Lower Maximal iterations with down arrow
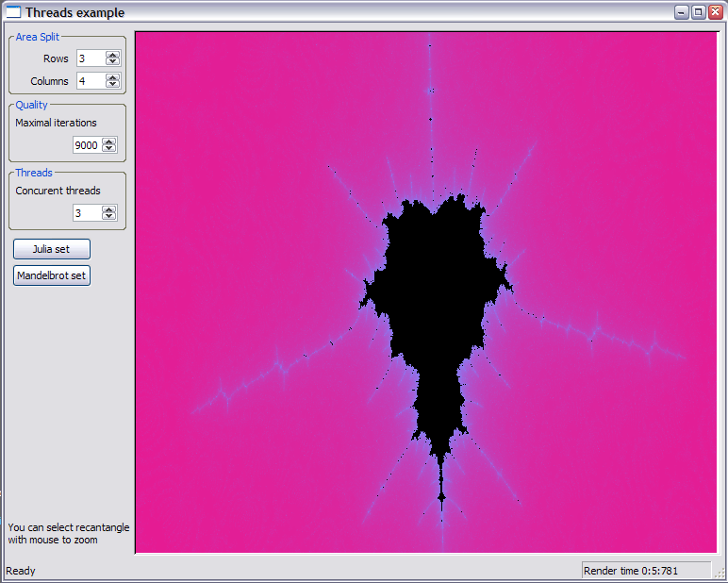This screenshot has height=583, width=728. pos(108,149)
